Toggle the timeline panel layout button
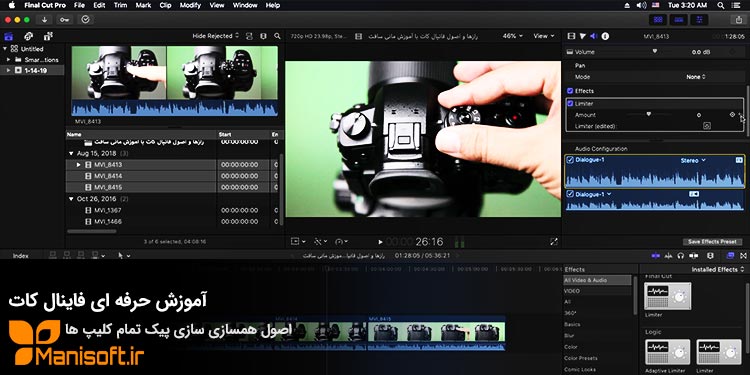750x375 pixels. [x=679, y=20]
